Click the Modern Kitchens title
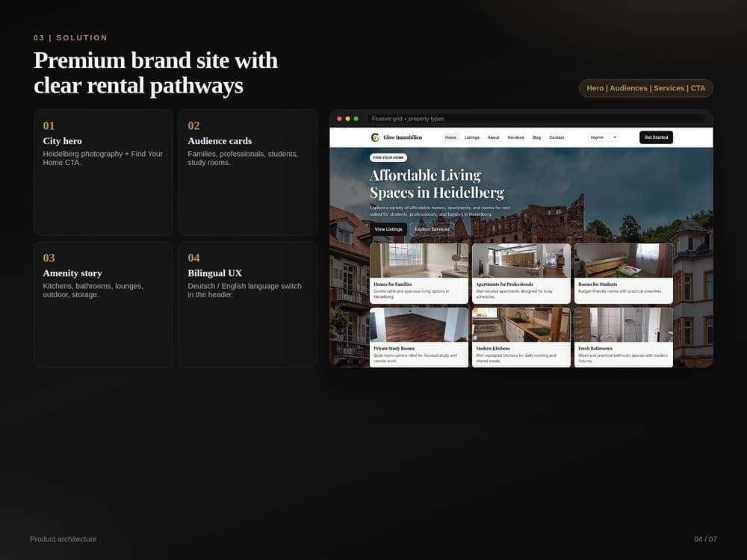The width and height of the screenshot is (747, 560). click(x=492, y=349)
